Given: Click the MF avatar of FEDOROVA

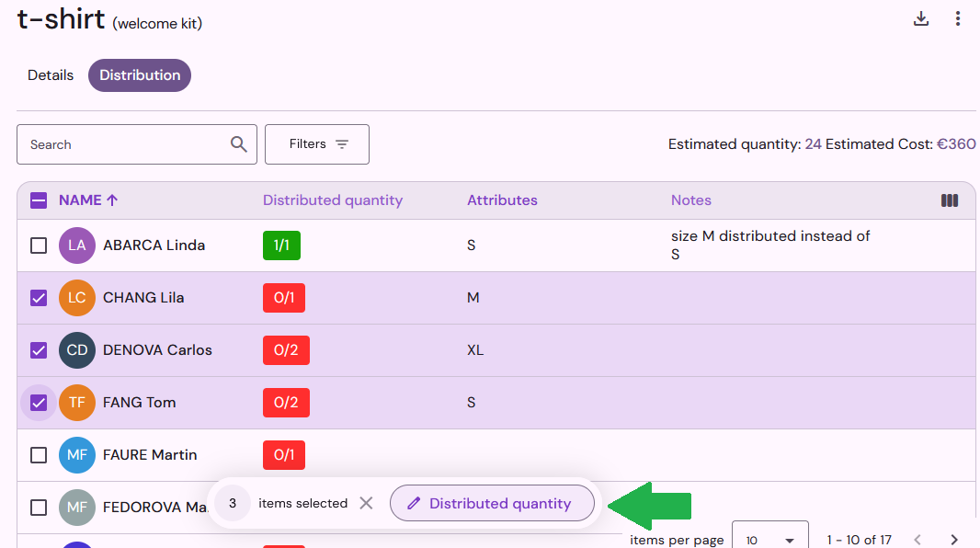Looking at the screenshot, I should [77, 508].
